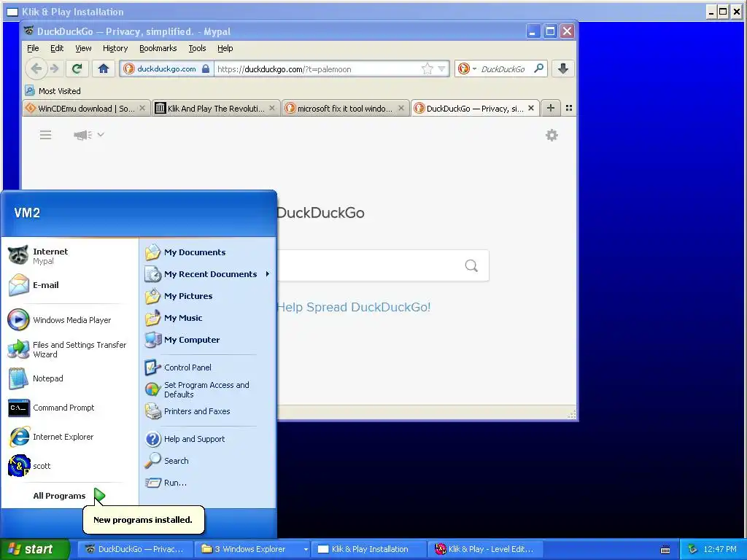Click the megaphone announcements icon

pos(83,135)
